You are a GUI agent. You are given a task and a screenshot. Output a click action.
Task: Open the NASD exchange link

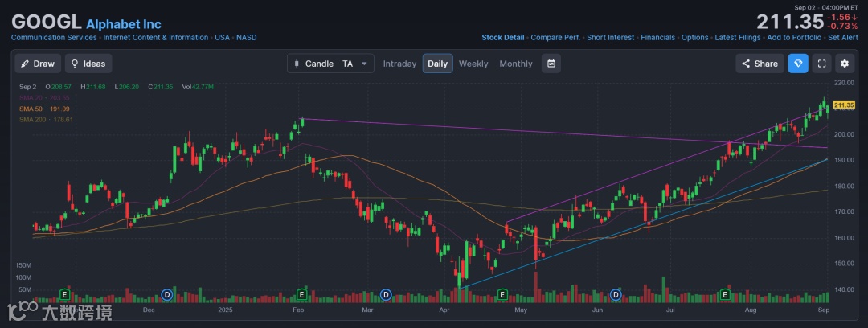coord(247,38)
